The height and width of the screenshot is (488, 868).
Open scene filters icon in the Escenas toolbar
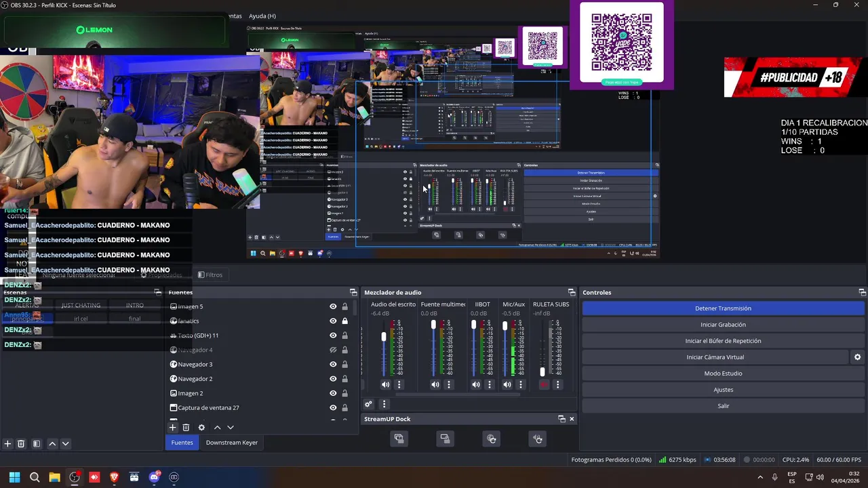[37, 444]
